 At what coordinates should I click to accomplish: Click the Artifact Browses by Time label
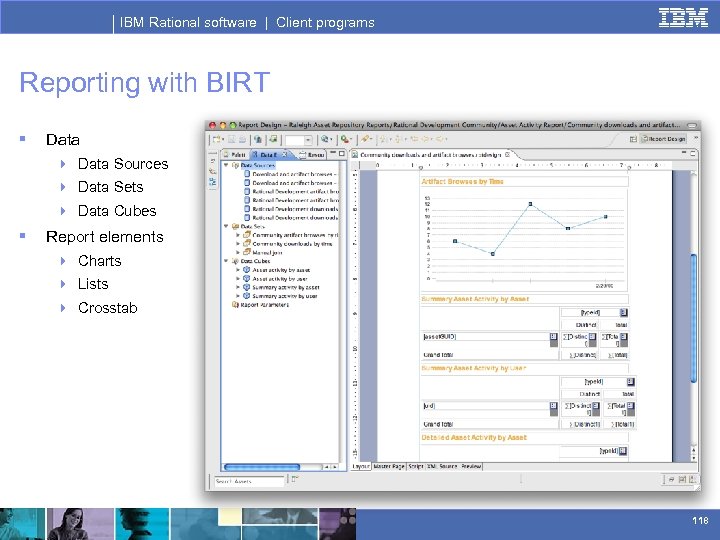coord(462,181)
